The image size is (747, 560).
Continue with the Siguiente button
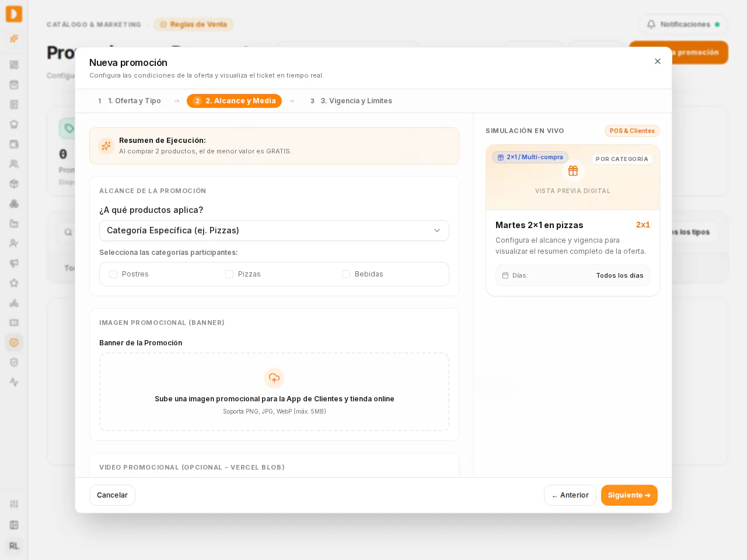[x=629, y=495]
